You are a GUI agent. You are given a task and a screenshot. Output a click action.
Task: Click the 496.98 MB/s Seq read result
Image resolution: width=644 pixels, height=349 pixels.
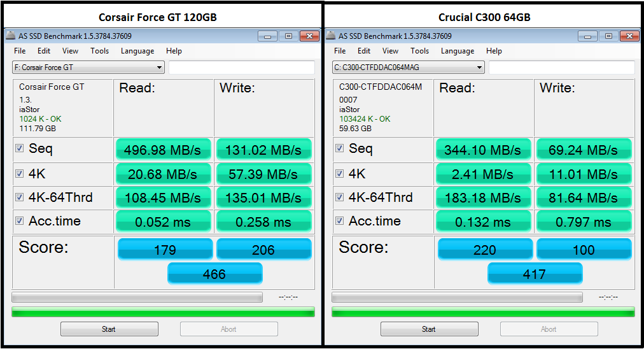tap(163, 150)
